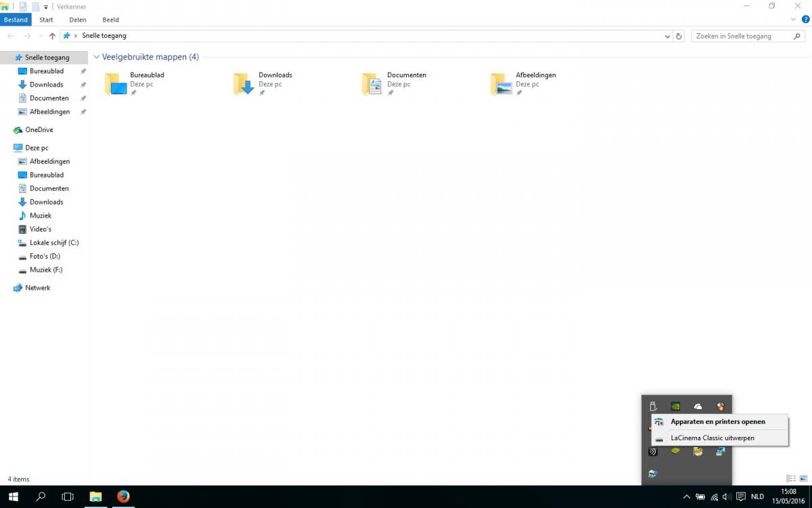This screenshot has width=812, height=508.
Task: Open the recent locations dropdown arrow
Action: [41, 36]
